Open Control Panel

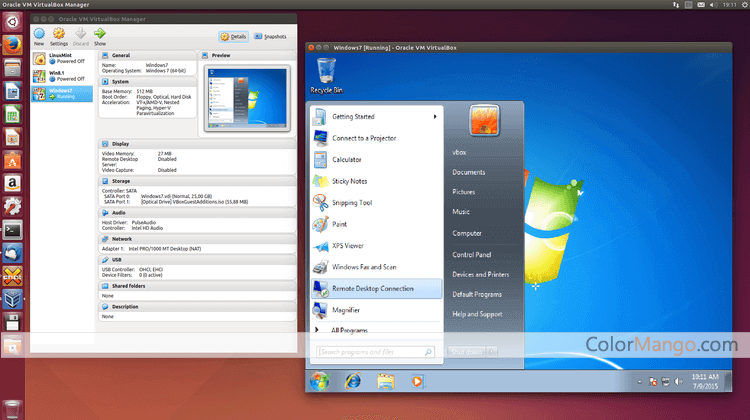point(472,255)
